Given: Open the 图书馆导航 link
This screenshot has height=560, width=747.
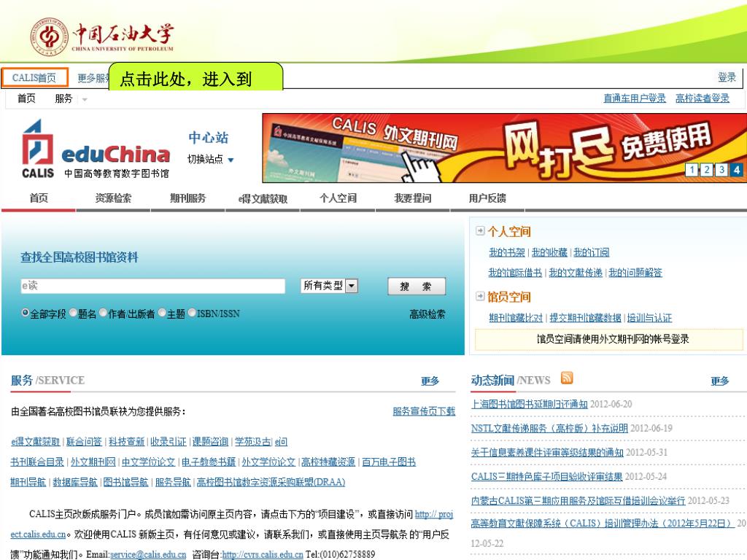Looking at the screenshot, I should (x=125, y=482).
